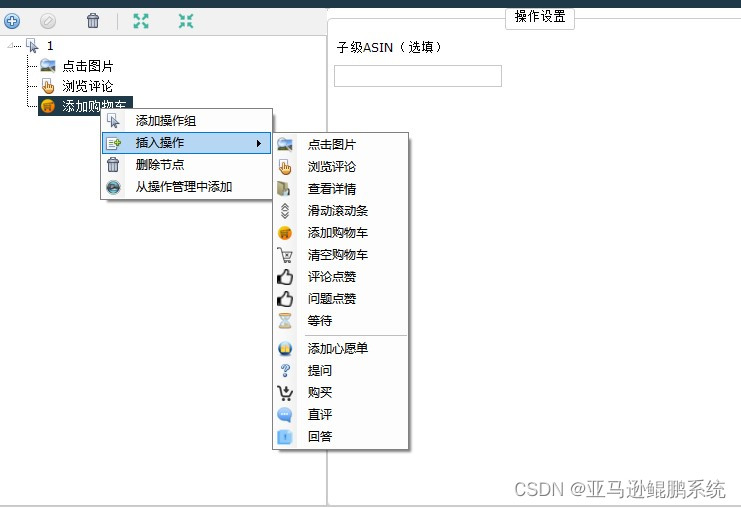Screen dimensions: 741x508
Task: Insert 购买 from the submenu
Action: [x=341, y=392]
